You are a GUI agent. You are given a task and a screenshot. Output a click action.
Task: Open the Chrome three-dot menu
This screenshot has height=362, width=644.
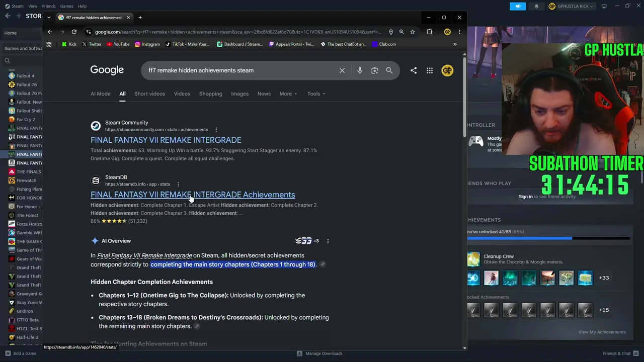pyautogui.click(x=459, y=32)
